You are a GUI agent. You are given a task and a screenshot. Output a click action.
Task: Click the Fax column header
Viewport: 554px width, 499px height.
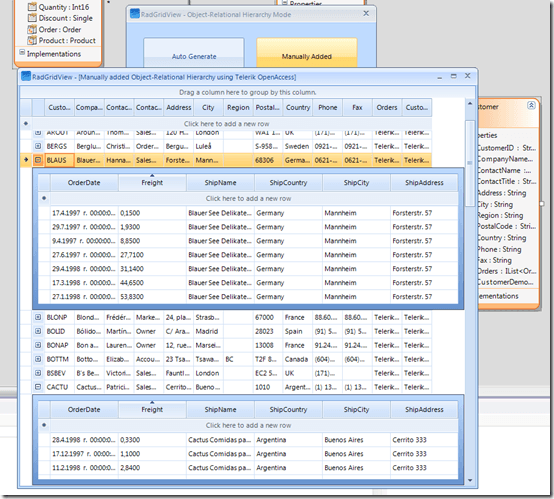[x=357, y=107]
